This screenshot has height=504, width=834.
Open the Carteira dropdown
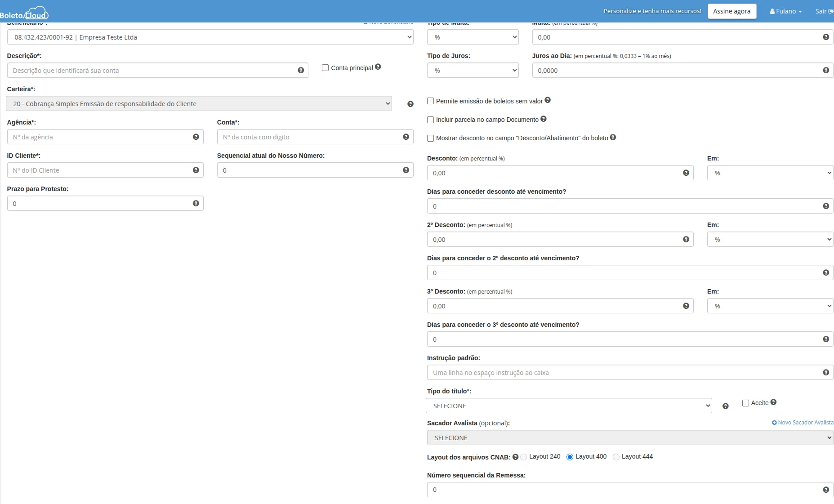[199, 104]
